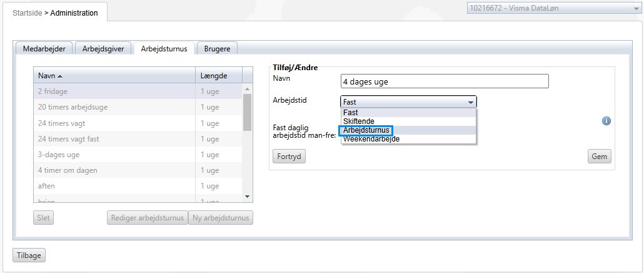Select the 3-dages uge row
Viewport: 644px width, 273px height.
coord(114,155)
